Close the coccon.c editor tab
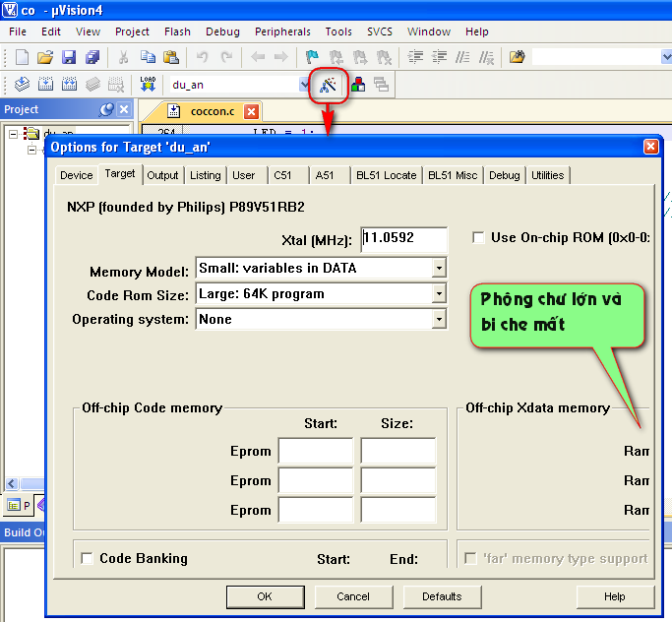The width and height of the screenshot is (672, 622). pyautogui.click(x=251, y=112)
